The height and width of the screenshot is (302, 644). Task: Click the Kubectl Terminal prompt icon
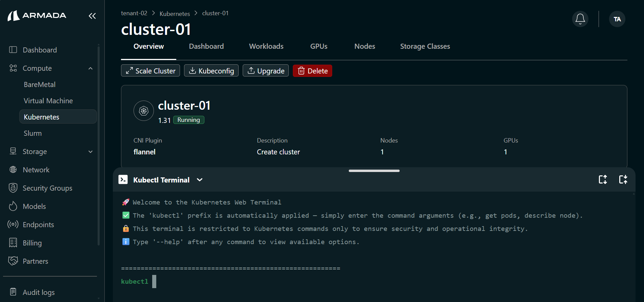[x=123, y=179]
